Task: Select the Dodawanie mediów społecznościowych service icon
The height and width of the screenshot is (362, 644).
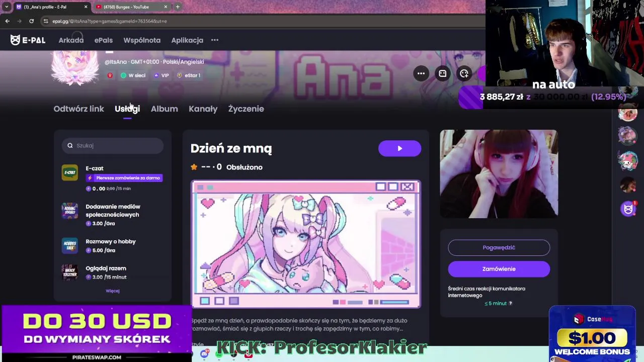Action: pos(70,211)
